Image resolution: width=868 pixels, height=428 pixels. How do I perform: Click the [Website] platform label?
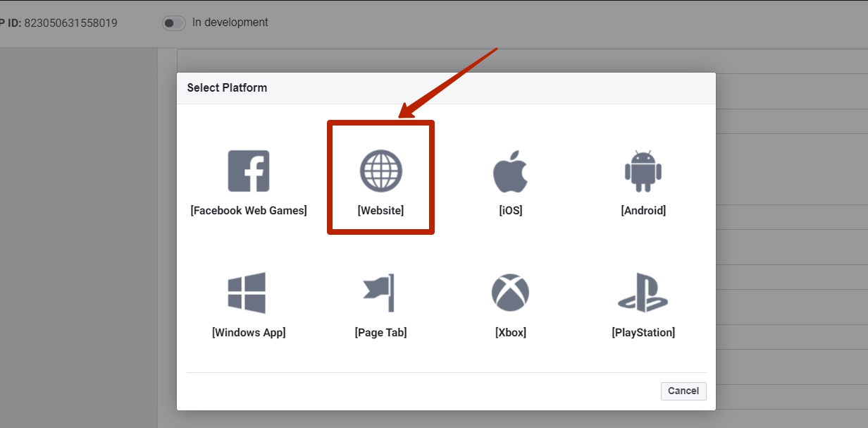(x=380, y=209)
